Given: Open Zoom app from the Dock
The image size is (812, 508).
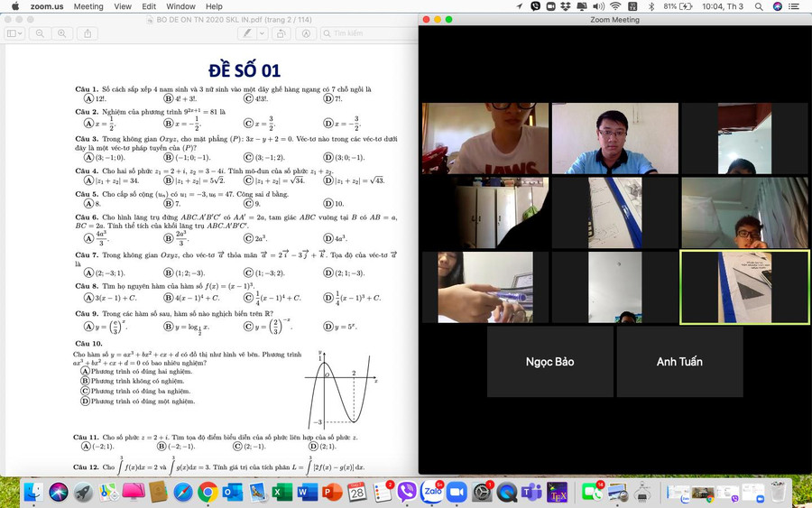Looking at the screenshot, I should (456, 492).
